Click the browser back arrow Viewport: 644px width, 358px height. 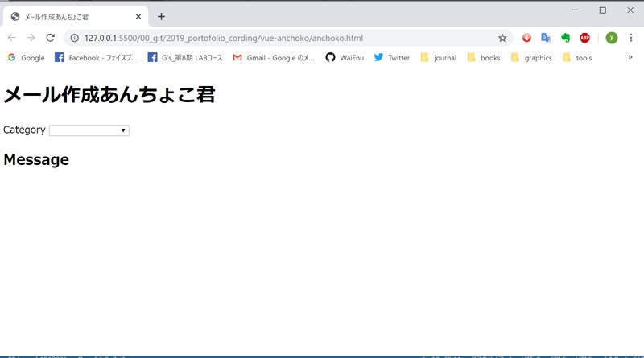coord(11,38)
